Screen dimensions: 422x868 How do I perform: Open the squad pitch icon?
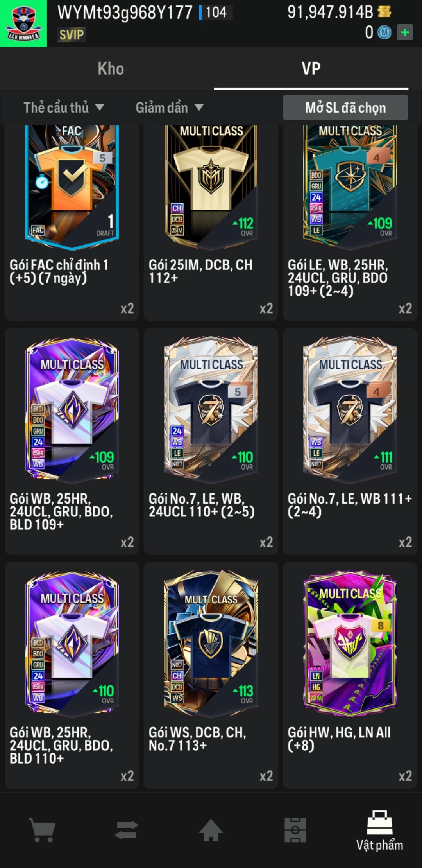tap(295, 830)
